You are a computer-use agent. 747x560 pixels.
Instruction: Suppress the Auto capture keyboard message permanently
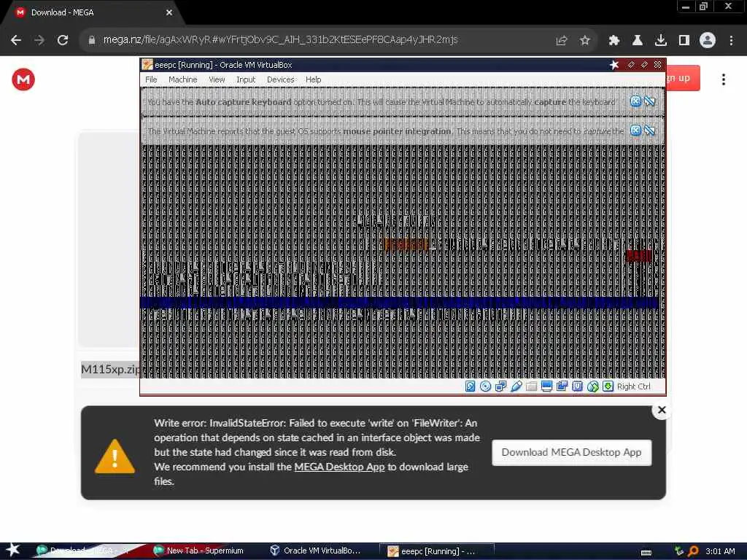coord(649,101)
